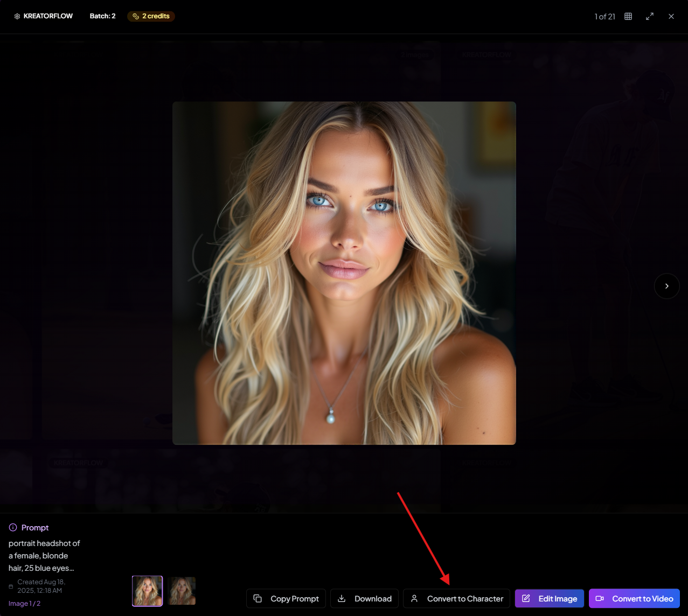Expand the image to fullscreen
Viewport: 688px width, 616px height.
pyautogui.click(x=650, y=16)
